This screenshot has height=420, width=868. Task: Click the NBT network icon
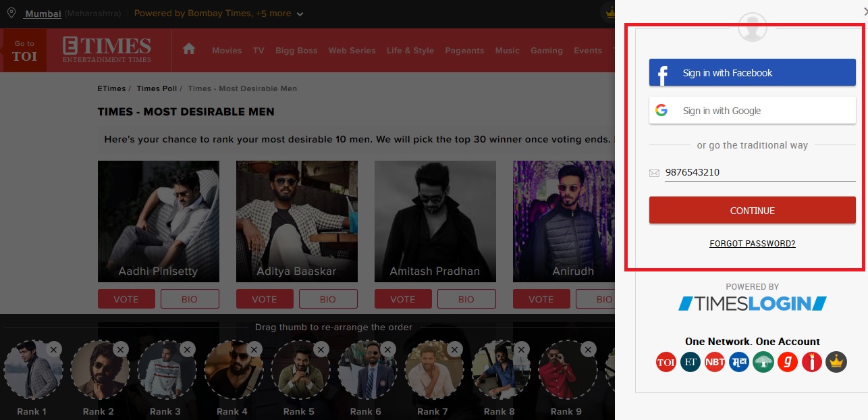[715, 362]
